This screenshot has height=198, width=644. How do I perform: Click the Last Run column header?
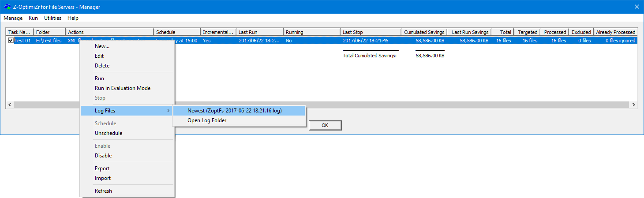(259, 32)
